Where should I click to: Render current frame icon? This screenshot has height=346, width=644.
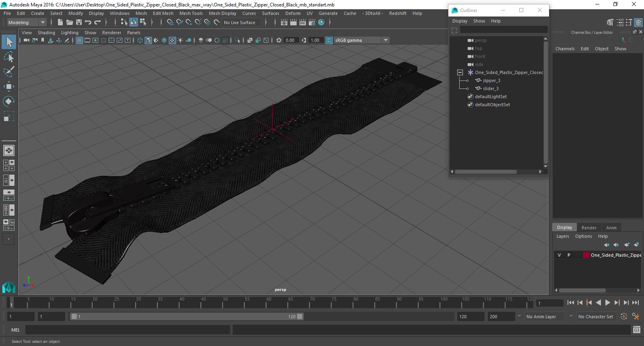[x=293, y=23]
